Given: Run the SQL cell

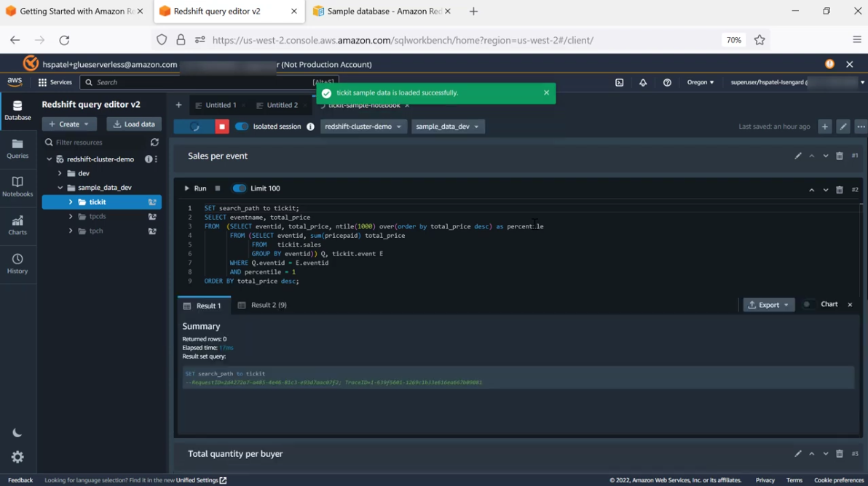Looking at the screenshot, I should coord(195,188).
